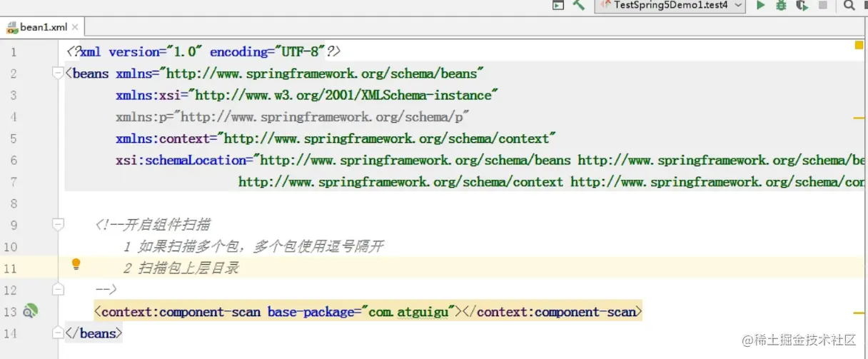Run TestSpring5Demo1.test4 with green play icon
The image size is (868, 359).
pos(760,5)
